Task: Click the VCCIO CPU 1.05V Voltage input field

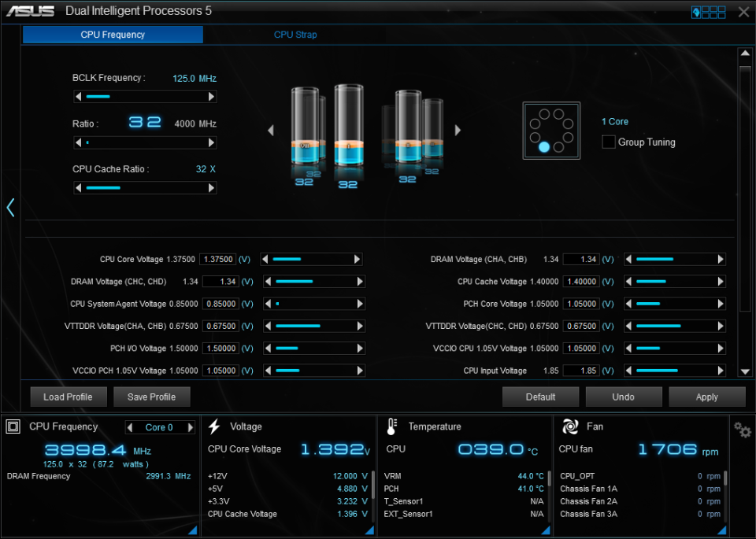Action: 581,349
